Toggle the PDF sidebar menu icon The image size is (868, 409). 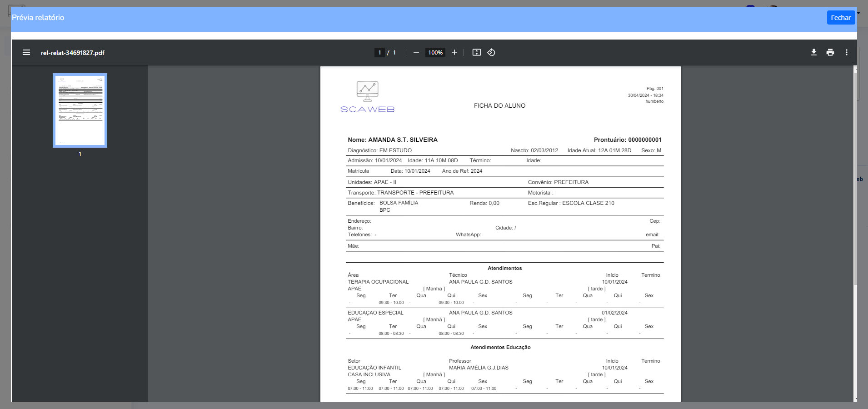click(x=26, y=53)
